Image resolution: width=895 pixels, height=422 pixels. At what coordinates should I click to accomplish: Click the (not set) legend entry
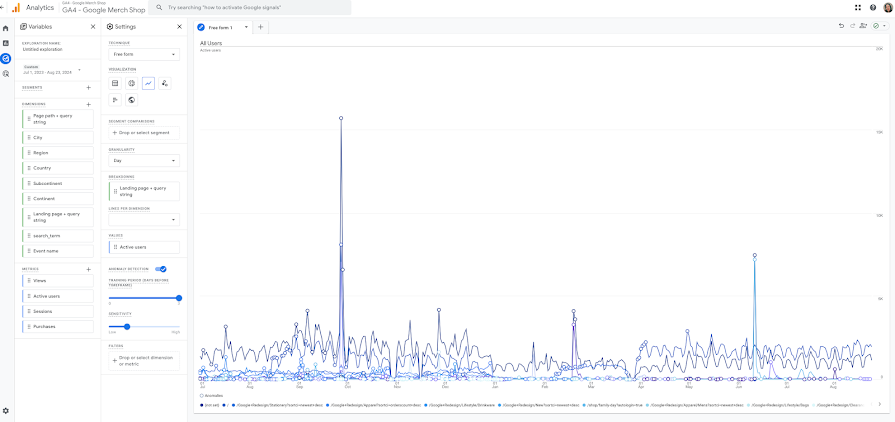tap(209, 405)
